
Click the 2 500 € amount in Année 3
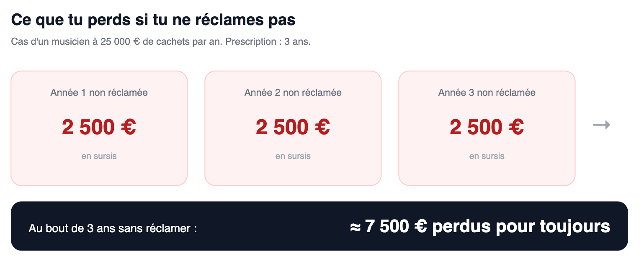tap(487, 127)
